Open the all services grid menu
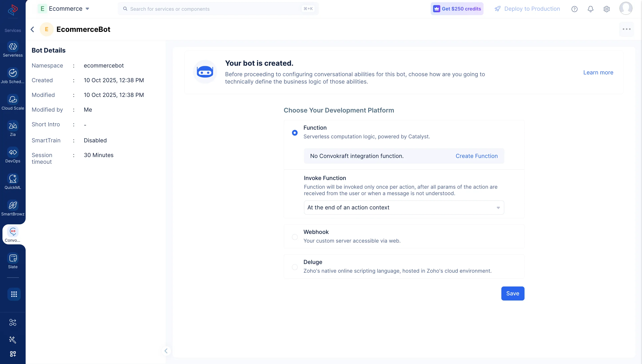Image resolution: width=642 pixels, height=364 pixels. tap(14, 294)
